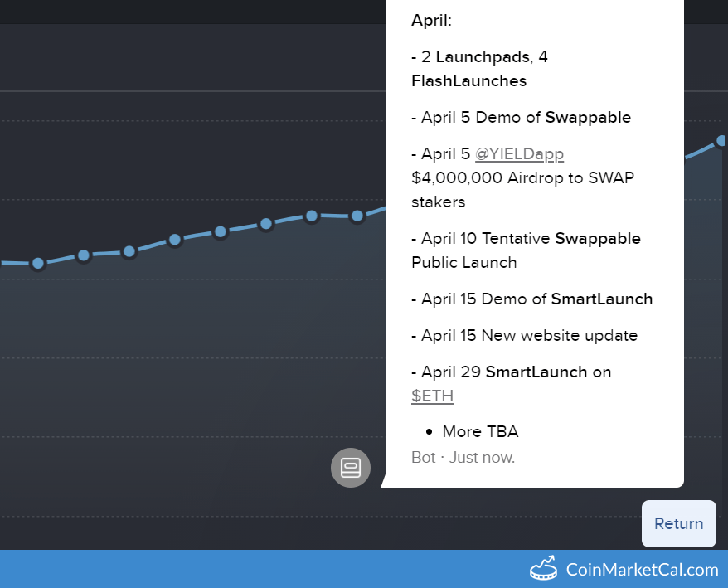728x588 pixels.
Task: Open the $ETH ticker link
Action: click(432, 396)
